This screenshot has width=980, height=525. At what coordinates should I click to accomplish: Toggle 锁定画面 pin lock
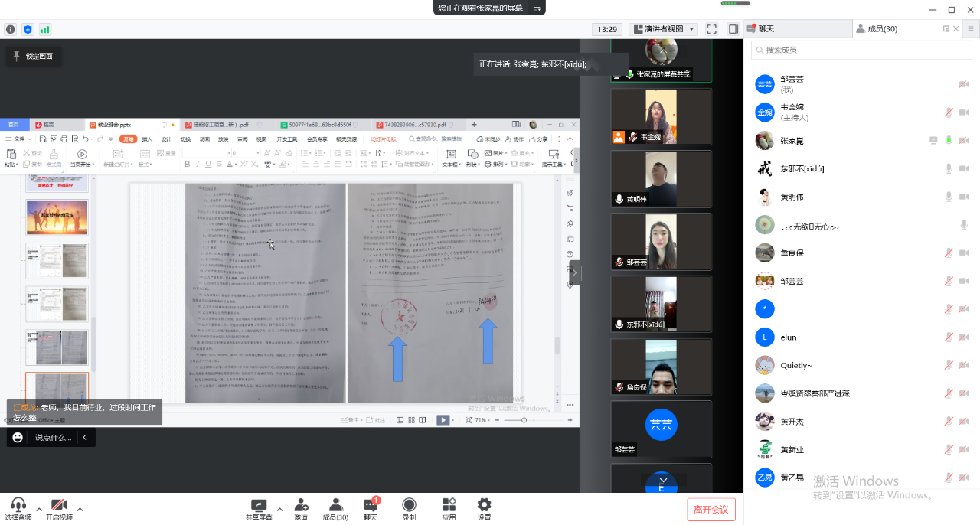(x=33, y=56)
